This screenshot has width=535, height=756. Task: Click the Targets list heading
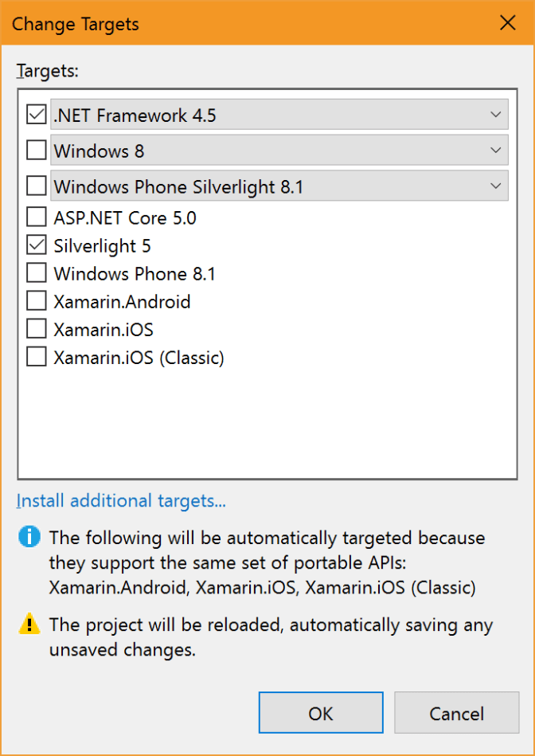click(48, 71)
